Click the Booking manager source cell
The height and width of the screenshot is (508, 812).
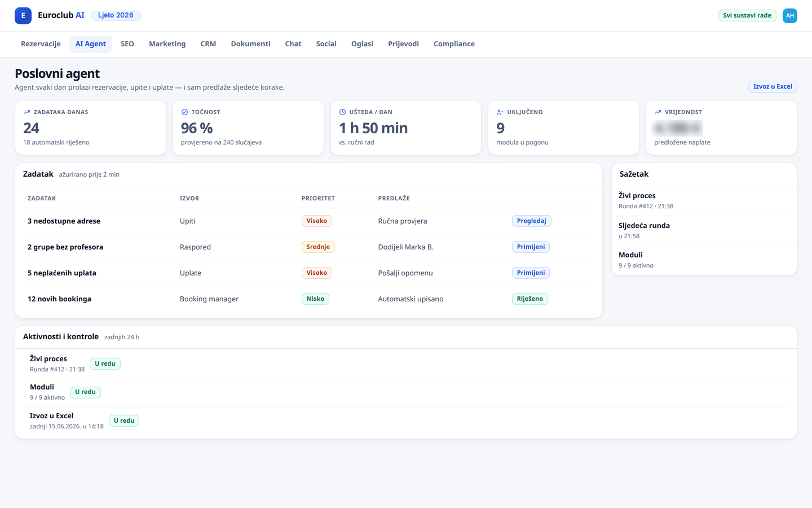209,299
